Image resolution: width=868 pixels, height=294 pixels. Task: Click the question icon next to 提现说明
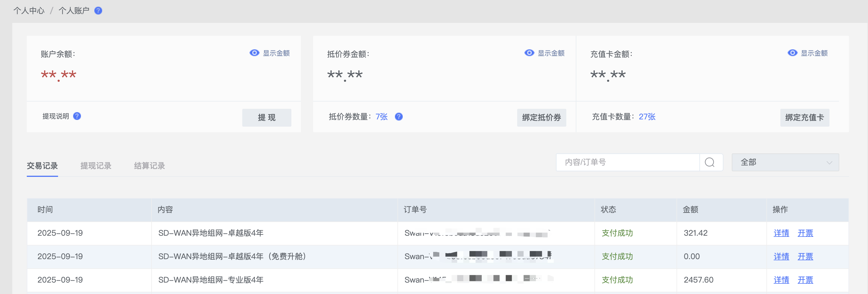pos(77,116)
